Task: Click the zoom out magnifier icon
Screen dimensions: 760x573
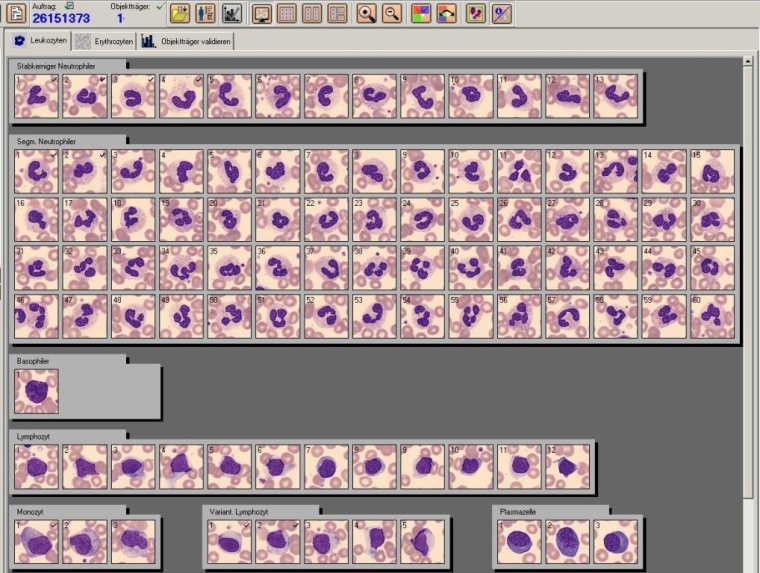Action: pyautogui.click(x=392, y=14)
